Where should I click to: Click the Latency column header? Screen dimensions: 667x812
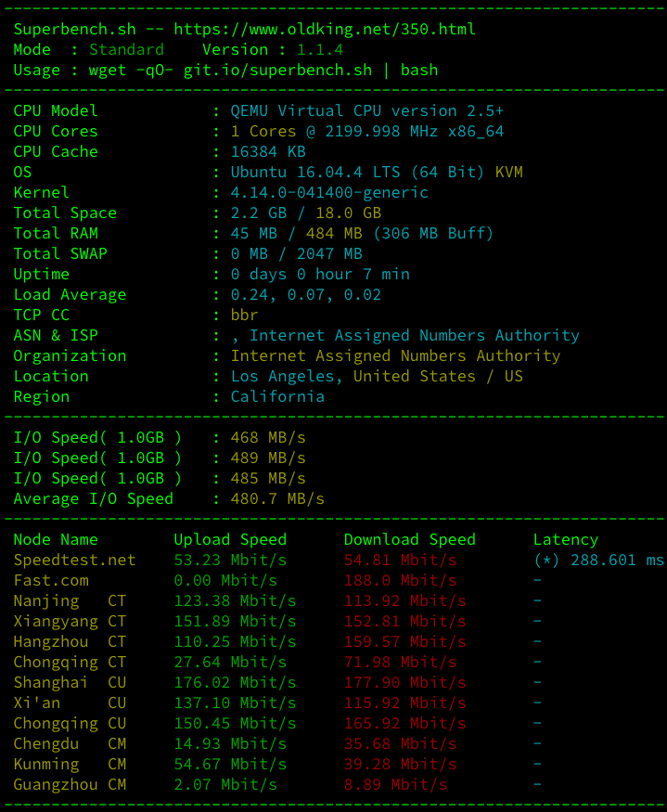pos(565,539)
